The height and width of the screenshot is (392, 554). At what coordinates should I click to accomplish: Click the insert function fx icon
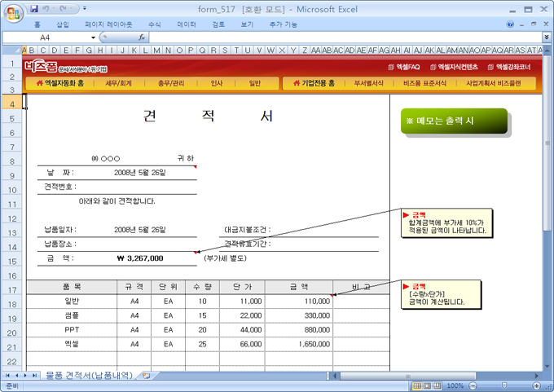point(142,37)
